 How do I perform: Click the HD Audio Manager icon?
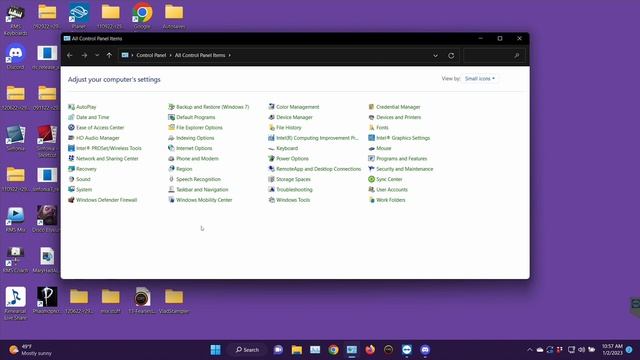(x=71, y=138)
